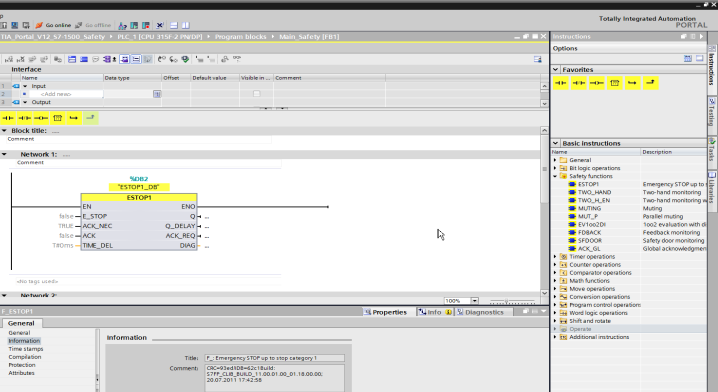Click the greyed Go offline button
This screenshot has height=392, width=718.
pos(93,25)
